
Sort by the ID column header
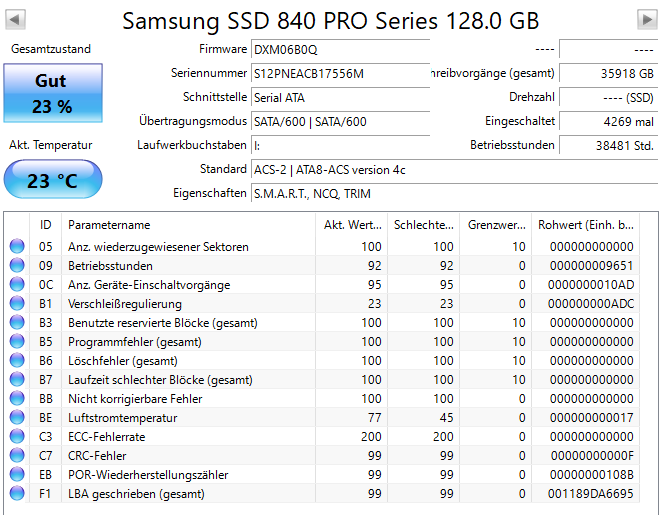click(x=46, y=225)
